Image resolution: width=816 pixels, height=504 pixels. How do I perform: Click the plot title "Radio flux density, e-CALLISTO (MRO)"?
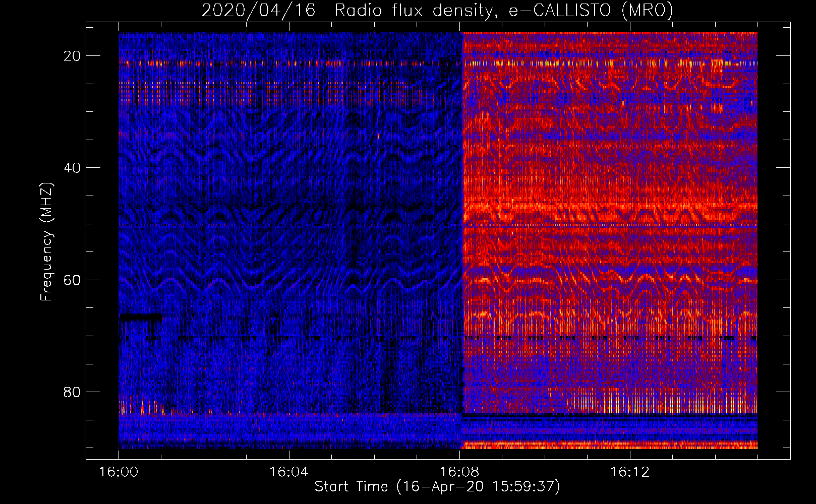pyautogui.click(x=504, y=10)
